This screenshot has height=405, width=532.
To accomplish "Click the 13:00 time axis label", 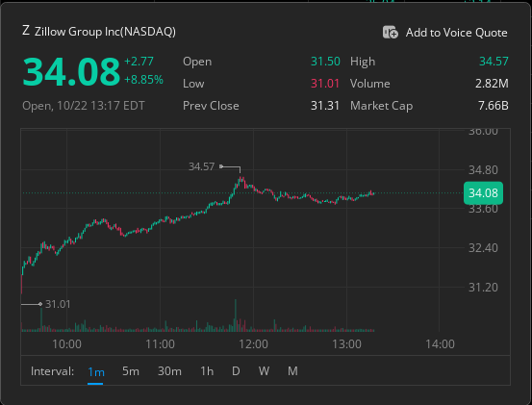I will 346,344.
